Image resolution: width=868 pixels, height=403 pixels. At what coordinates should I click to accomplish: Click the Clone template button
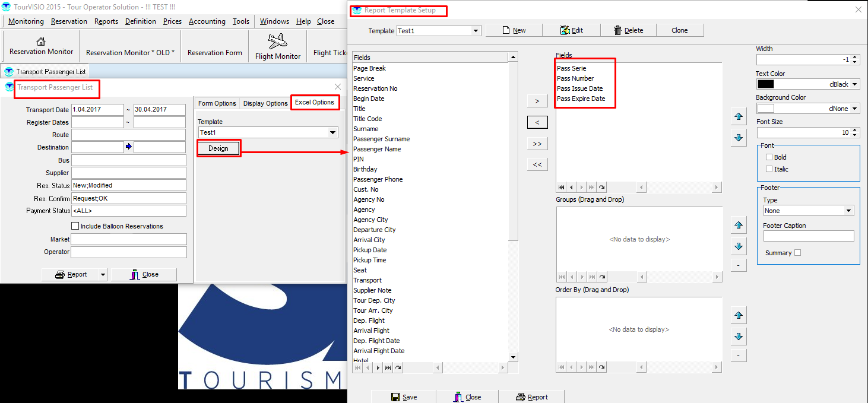(x=679, y=30)
